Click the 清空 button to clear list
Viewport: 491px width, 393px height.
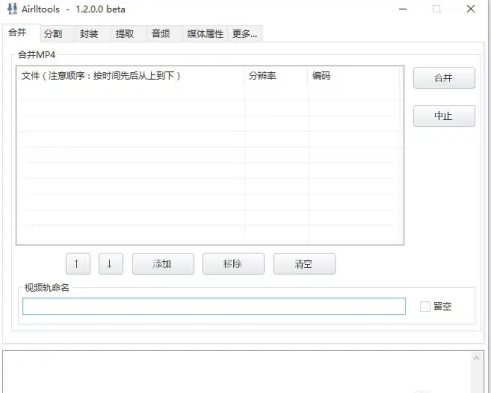tap(304, 264)
